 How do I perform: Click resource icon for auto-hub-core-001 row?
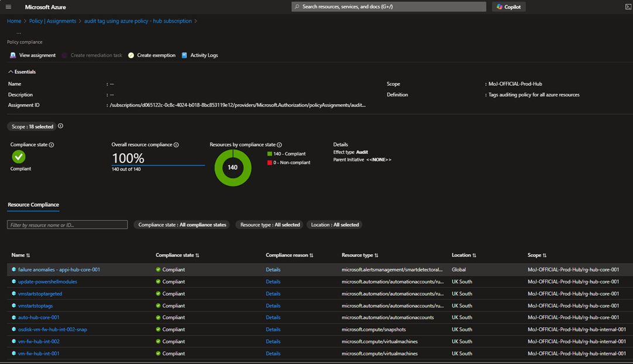click(13, 317)
